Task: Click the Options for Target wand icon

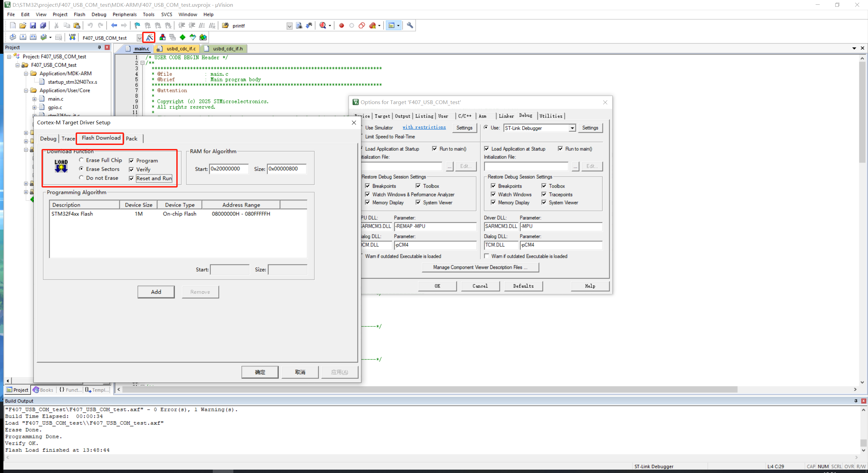Action: click(x=149, y=37)
